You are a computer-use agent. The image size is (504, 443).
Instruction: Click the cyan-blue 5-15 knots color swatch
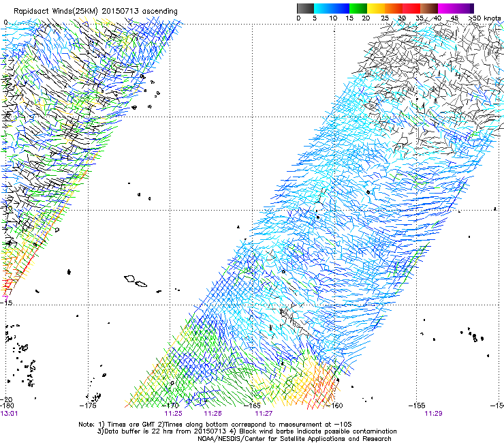332,8
